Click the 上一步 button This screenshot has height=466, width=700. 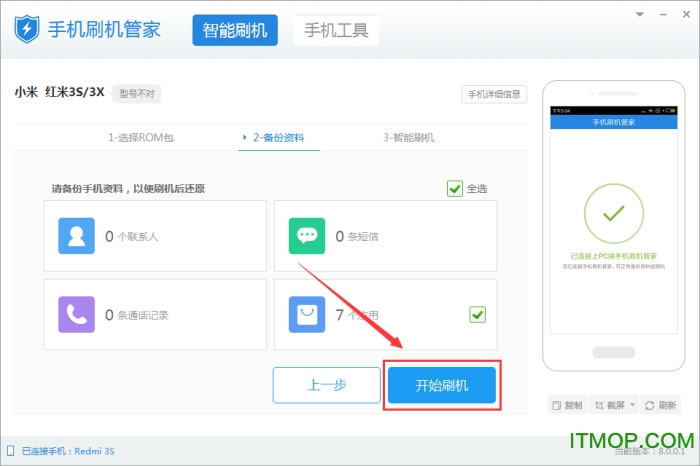pos(326,385)
